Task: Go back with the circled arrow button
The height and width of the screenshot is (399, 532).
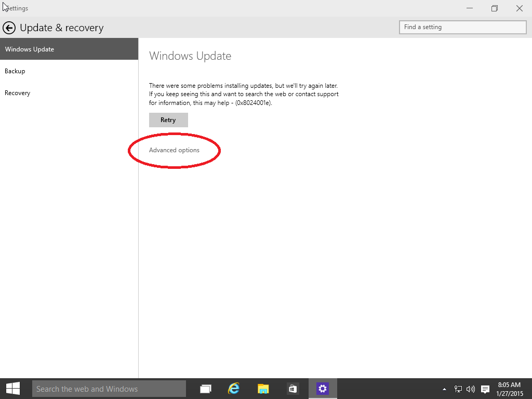Action: (9, 28)
